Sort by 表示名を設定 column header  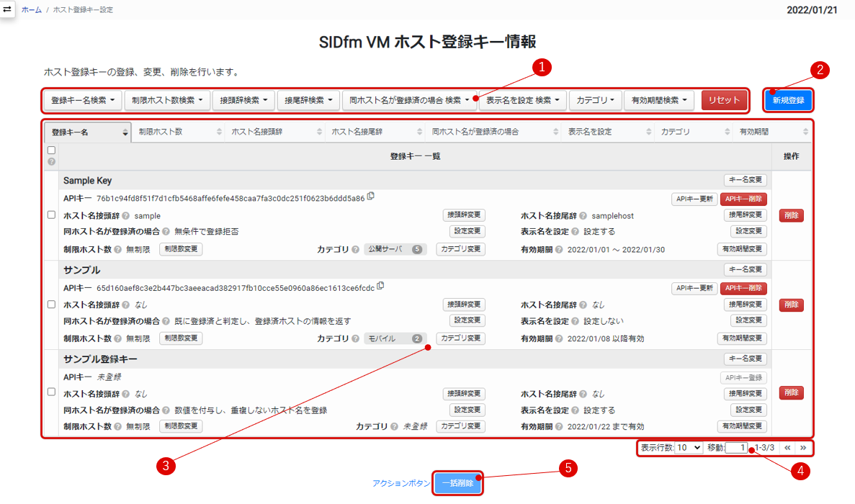click(x=608, y=132)
